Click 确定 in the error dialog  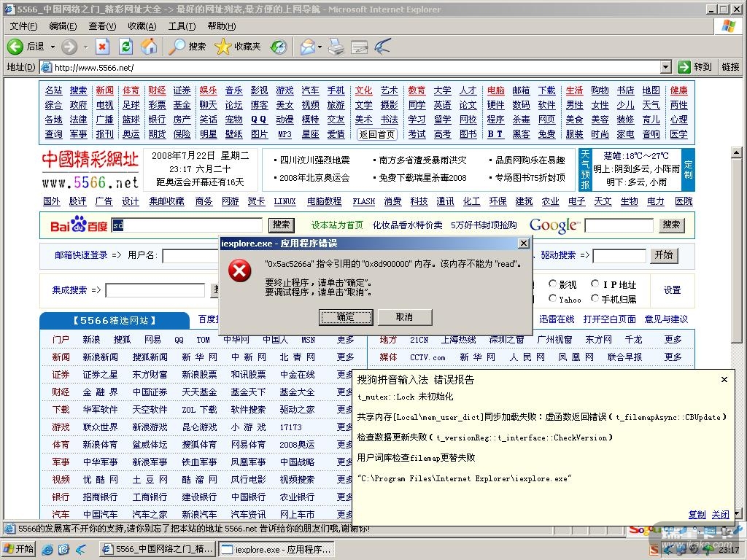pos(345,317)
